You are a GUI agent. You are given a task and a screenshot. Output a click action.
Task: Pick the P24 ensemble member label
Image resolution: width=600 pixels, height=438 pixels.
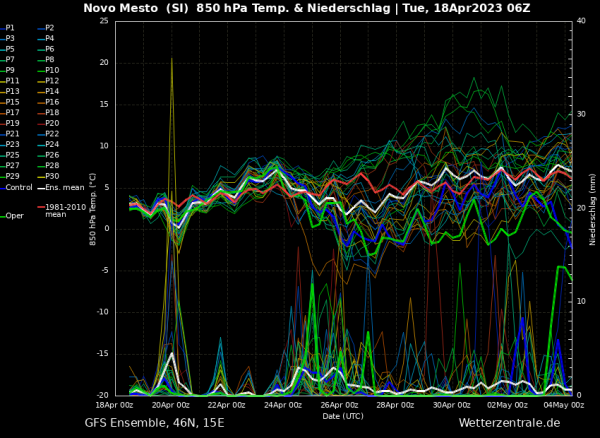point(48,144)
